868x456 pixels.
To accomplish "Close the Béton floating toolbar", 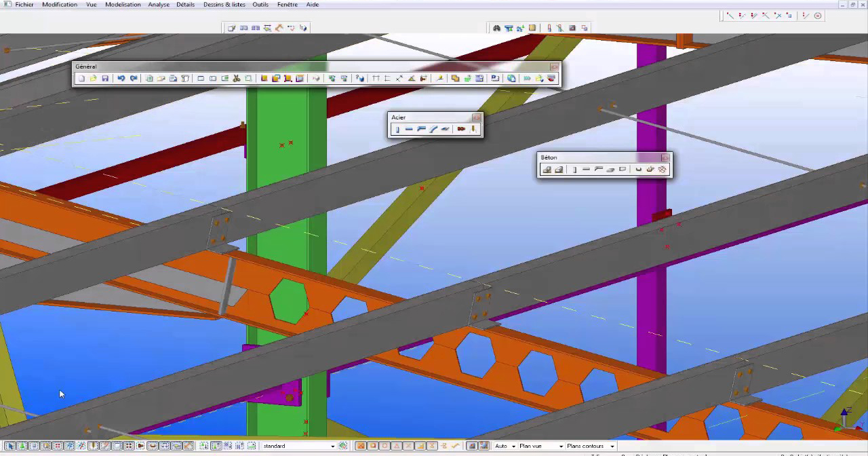I will (665, 157).
